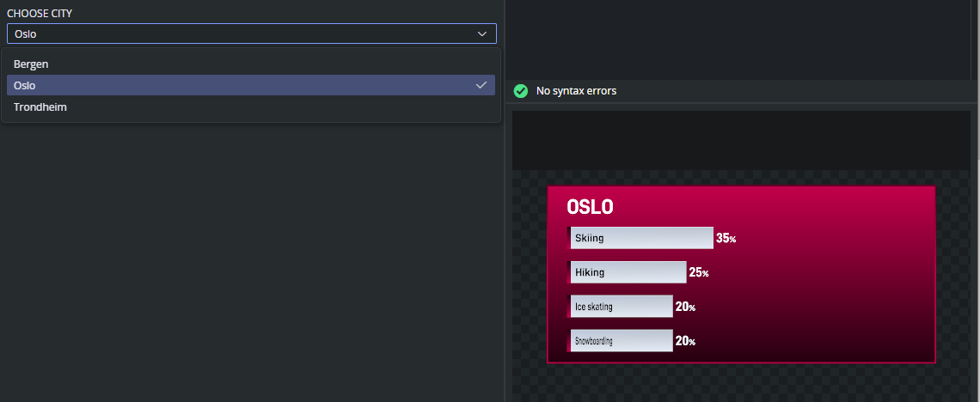The height and width of the screenshot is (402, 980).
Task: Click the Choose City combo box field
Action: (241, 33)
